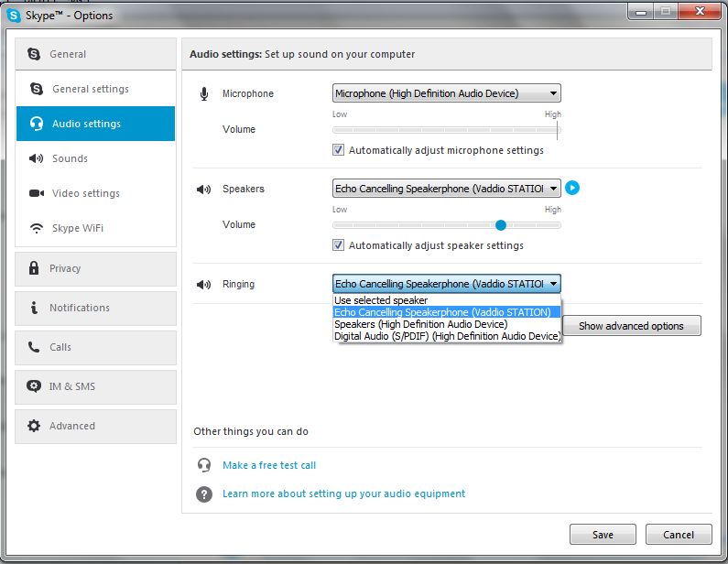Click Make a free test call link
Screen dimensions: 728x564
click(269, 465)
